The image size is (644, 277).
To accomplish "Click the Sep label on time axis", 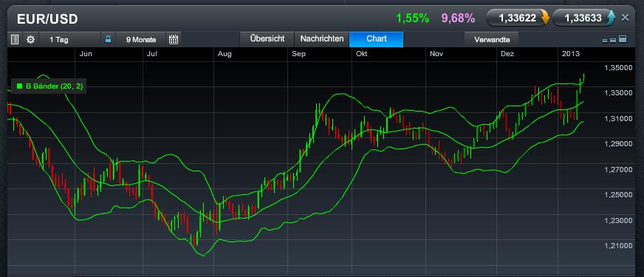I will [x=298, y=54].
